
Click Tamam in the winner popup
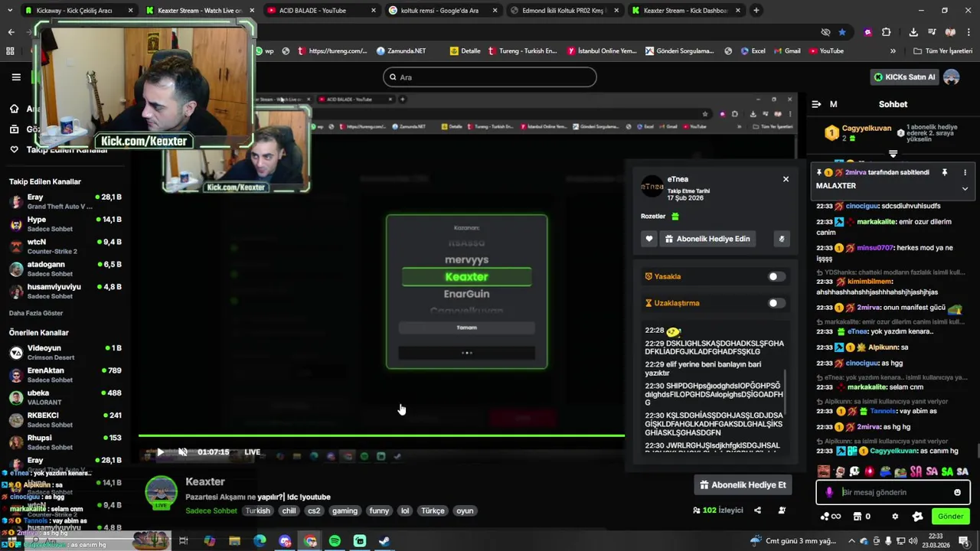pos(466,328)
